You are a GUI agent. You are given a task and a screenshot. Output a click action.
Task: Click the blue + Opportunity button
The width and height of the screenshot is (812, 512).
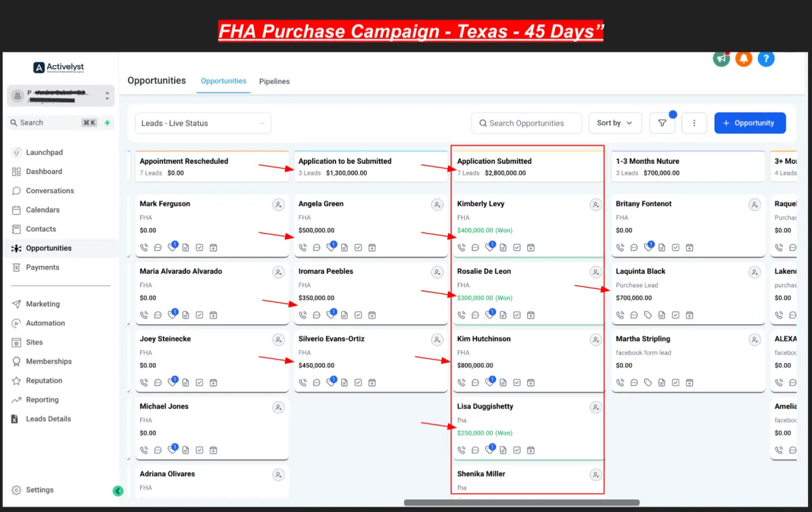(x=750, y=123)
